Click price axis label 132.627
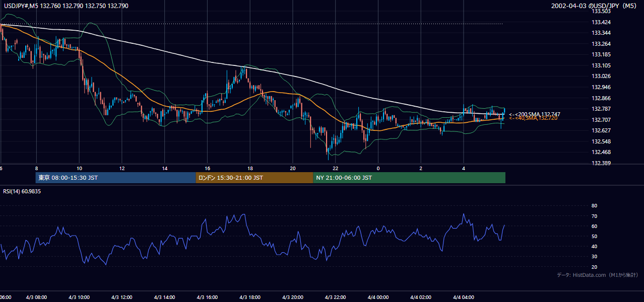The width and height of the screenshot is (644, 302). click(x=601, y=130)
